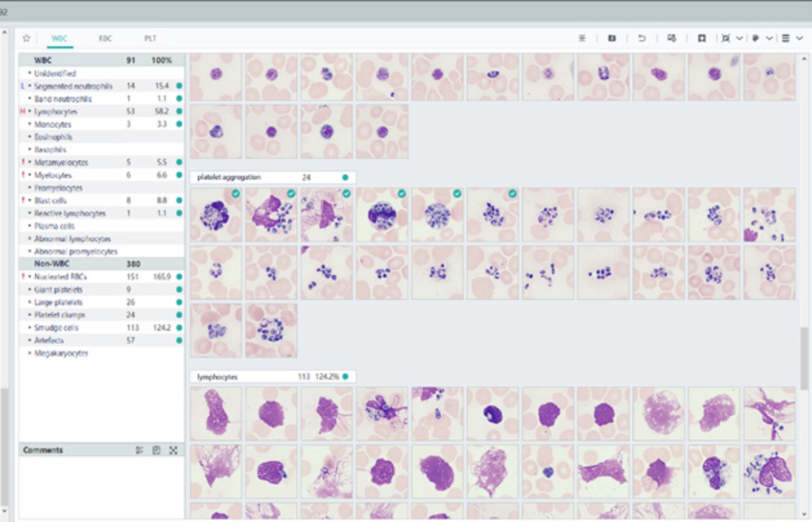Click green dot on platelet aggregation header
Screen dimensions: 812x522
[345, 177]
